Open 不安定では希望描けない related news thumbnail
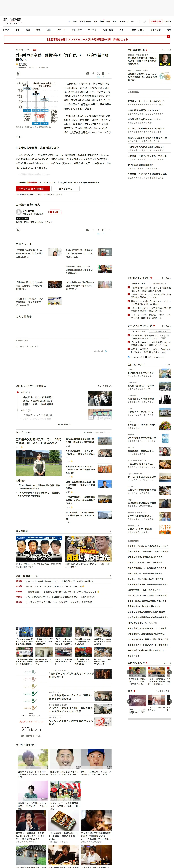This screenshot has height=868, width=174. click(x=54, y=252)
